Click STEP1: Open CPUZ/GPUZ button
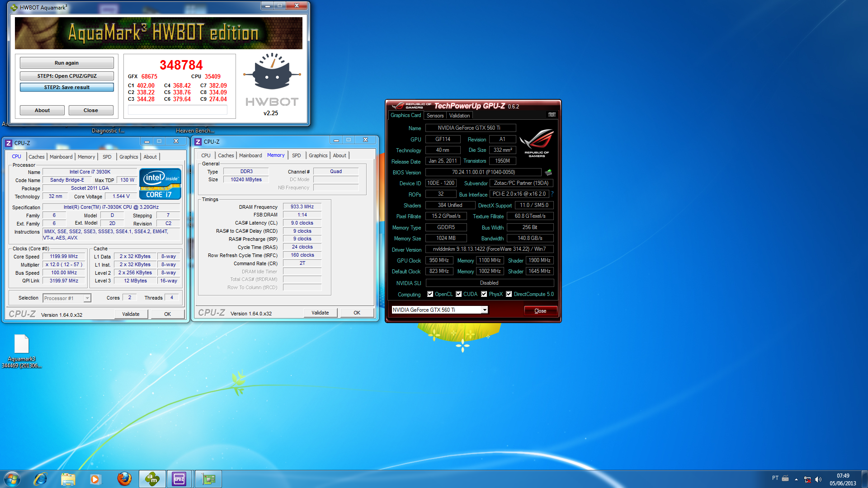 (66, 76)
